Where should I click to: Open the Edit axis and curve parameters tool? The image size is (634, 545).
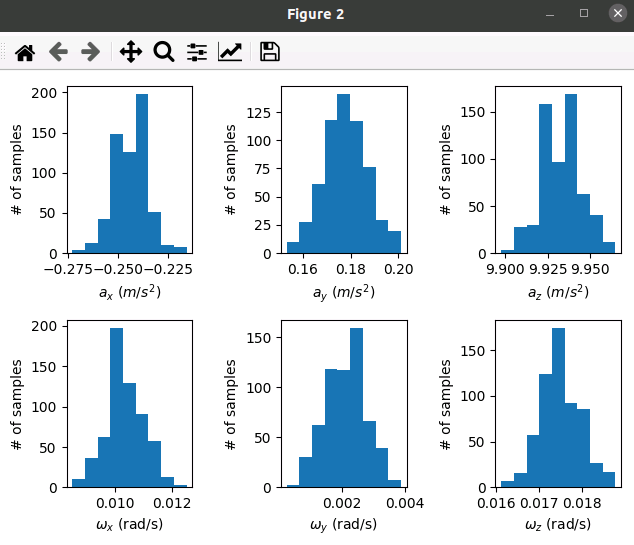(230, 52)
